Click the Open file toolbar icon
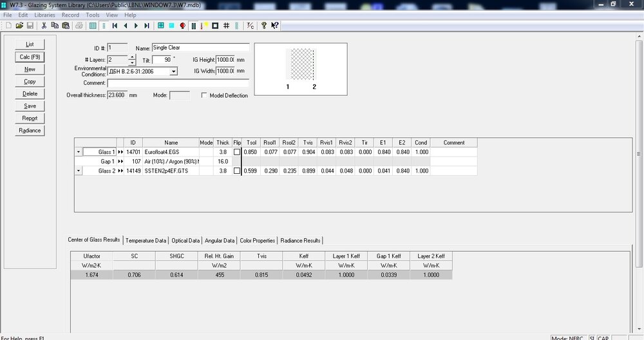 pos(19,26)
